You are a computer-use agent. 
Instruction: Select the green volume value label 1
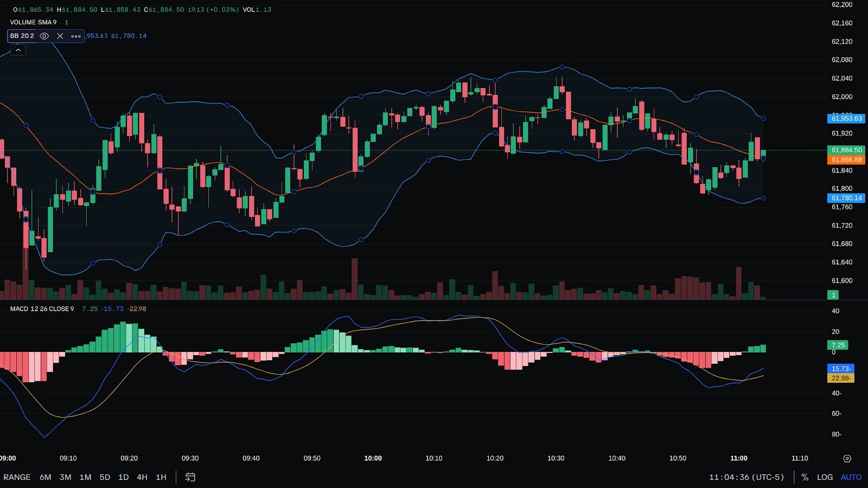(x=833, y=295)
